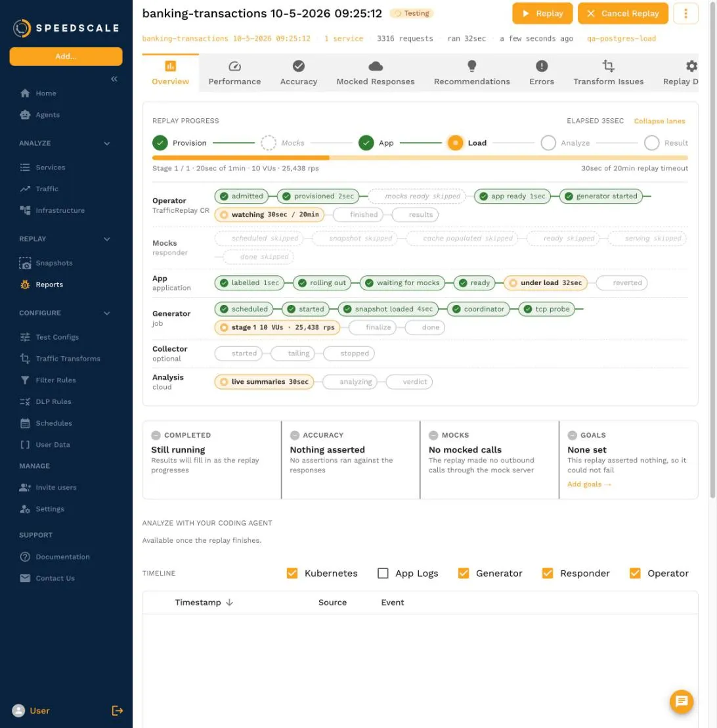Open the Accuracy tab
Screen dimensions: 717x728
coord(298,74)
